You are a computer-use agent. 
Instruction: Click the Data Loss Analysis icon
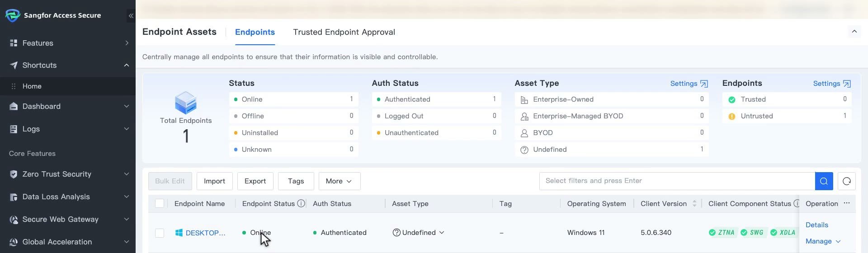point(14,197)
